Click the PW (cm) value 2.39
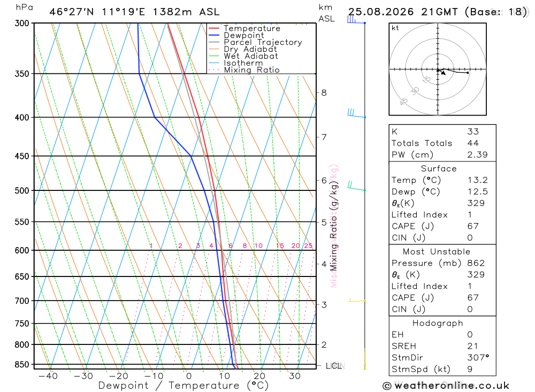The width and height of the screenshot is (535, 392). coord(477,155)
